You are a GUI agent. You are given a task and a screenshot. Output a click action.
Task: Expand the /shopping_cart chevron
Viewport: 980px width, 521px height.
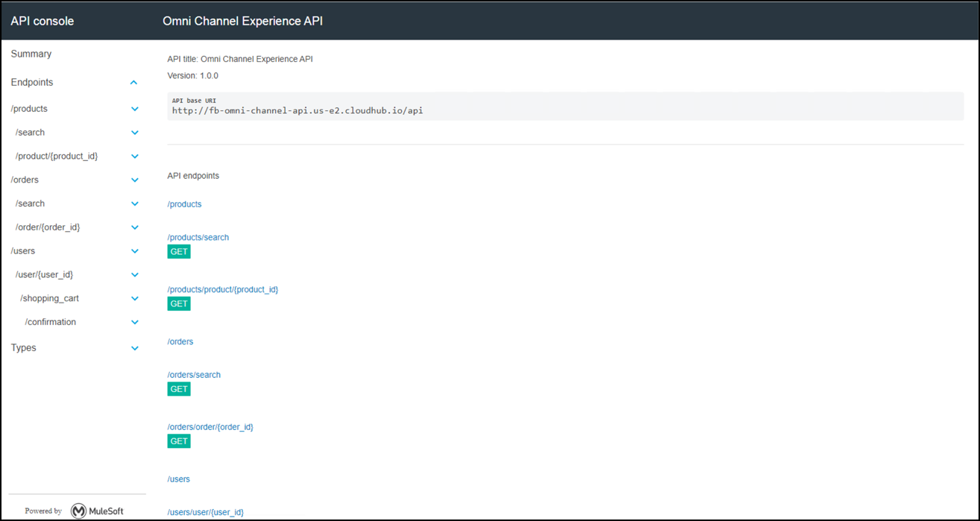coord(135,299)
